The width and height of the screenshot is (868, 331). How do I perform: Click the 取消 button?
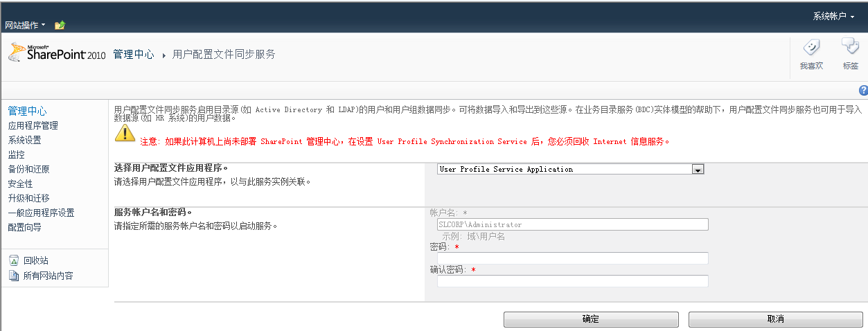click(776, 319)
